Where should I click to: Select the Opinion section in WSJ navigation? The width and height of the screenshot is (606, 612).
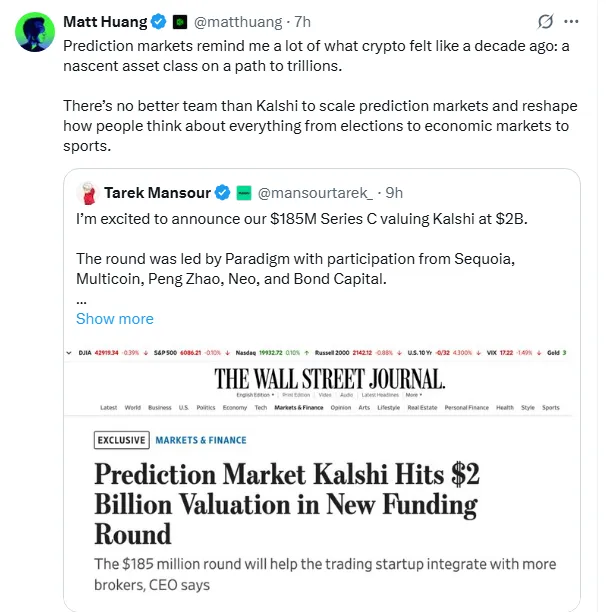[x=341, y=408]
